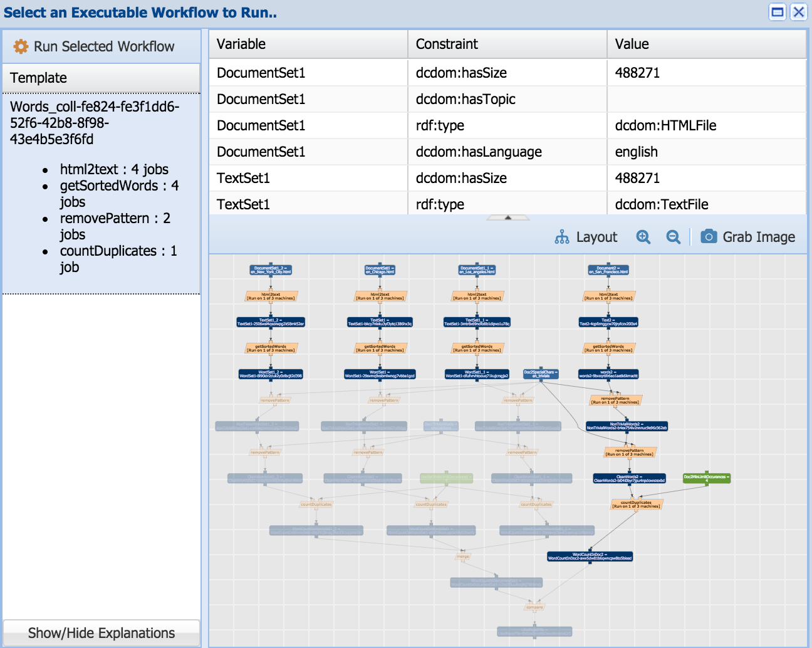This screenshot has height=648, width=812.
Task: Click the Doc2SpecialChars en_trivials node
Action: tap(541, 374)
